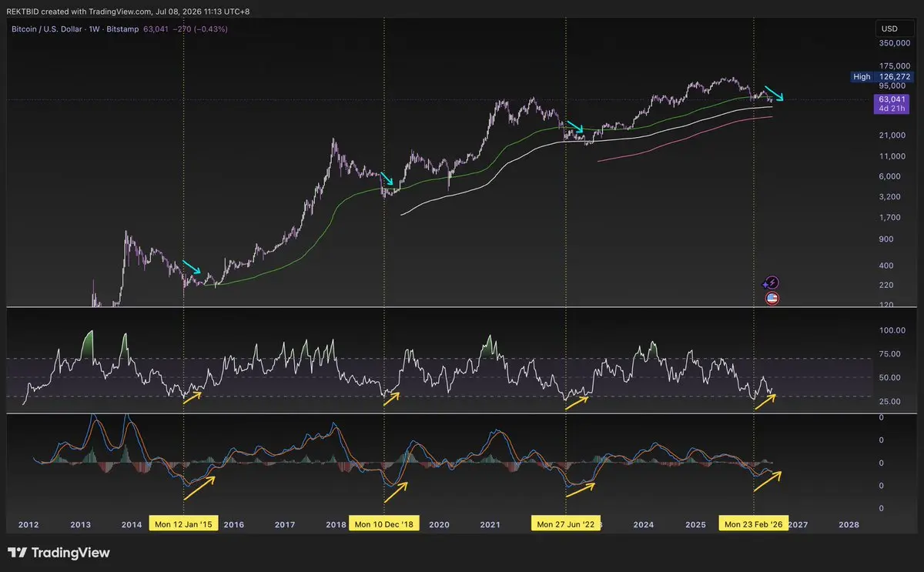This screenshot has width=924, height=572.
Task: Click the Mon 10 Dec '18 date label
Action: pyautogui.click(x=383, y=524)
